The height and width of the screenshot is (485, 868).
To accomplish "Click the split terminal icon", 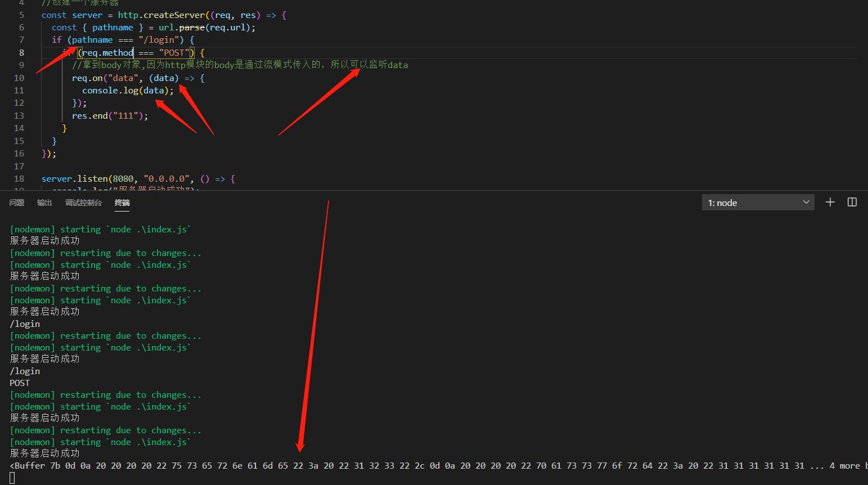I will coord(852,202).
